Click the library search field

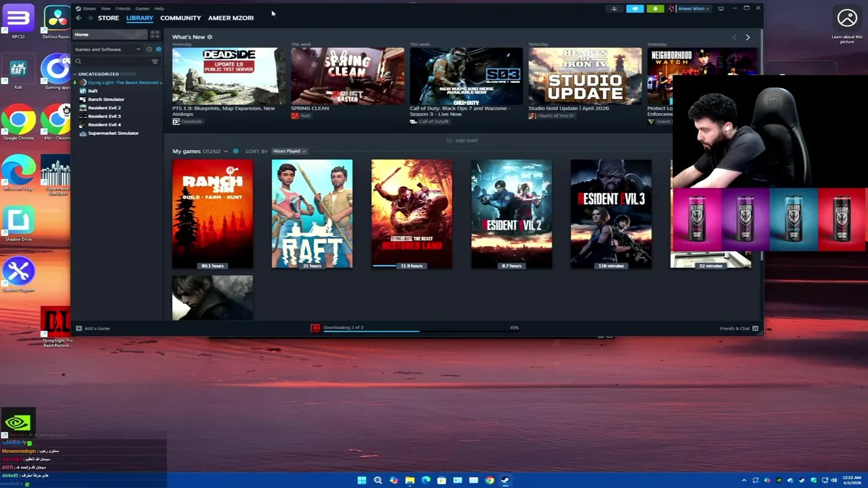coord(111,62)
